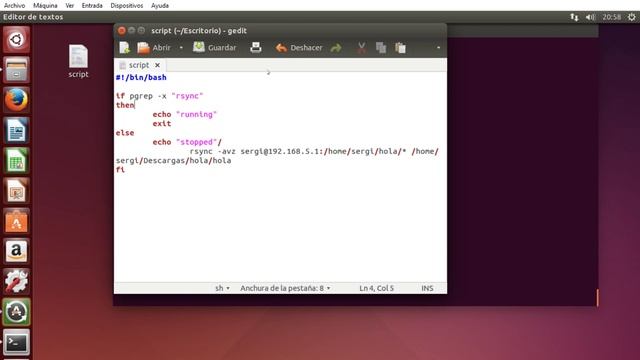Expand the recent files arrow beside Abrir

(181, 48)
